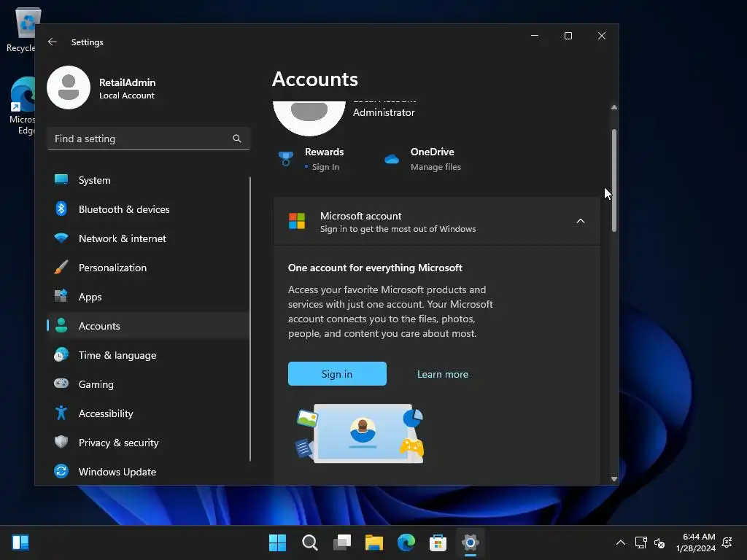Click the Find a setting search box

pyautogui.click(x=148, y=139)
